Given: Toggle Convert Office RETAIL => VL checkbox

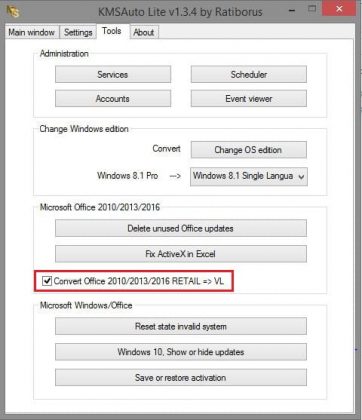Looking at the screenshot, I should coord(47,281).
